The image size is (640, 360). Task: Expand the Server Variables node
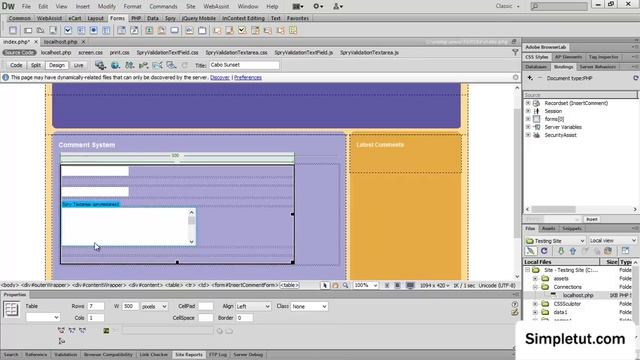pyautogui.click(x=528, y=127)
